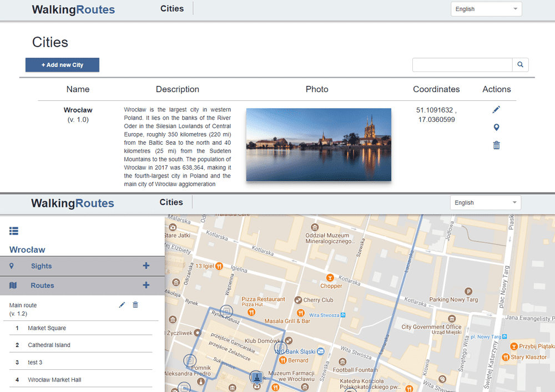Click WalkingRoutes logo in top window

click(73, 9)
